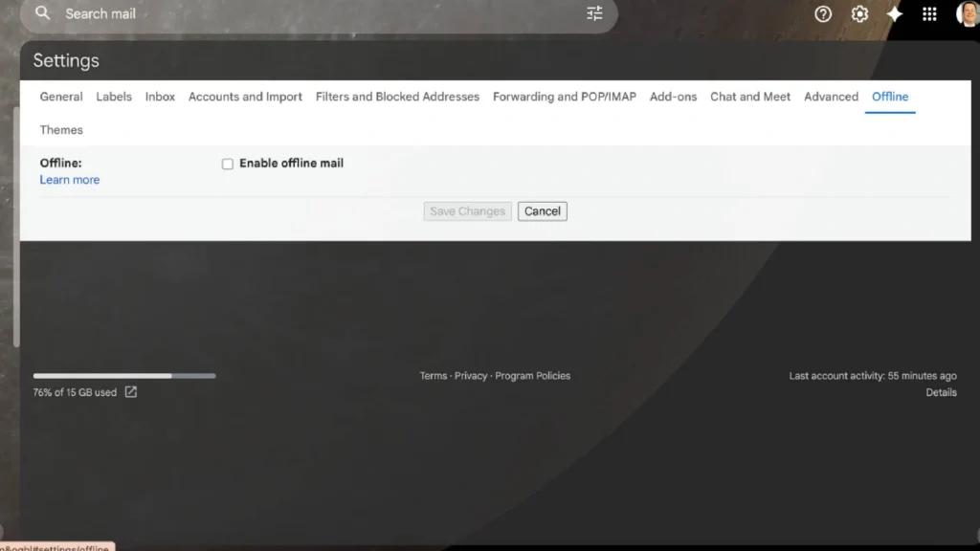Click the storage usage progress bar
This screenshot has width=980, height=551.
click(x=124, y=376)
